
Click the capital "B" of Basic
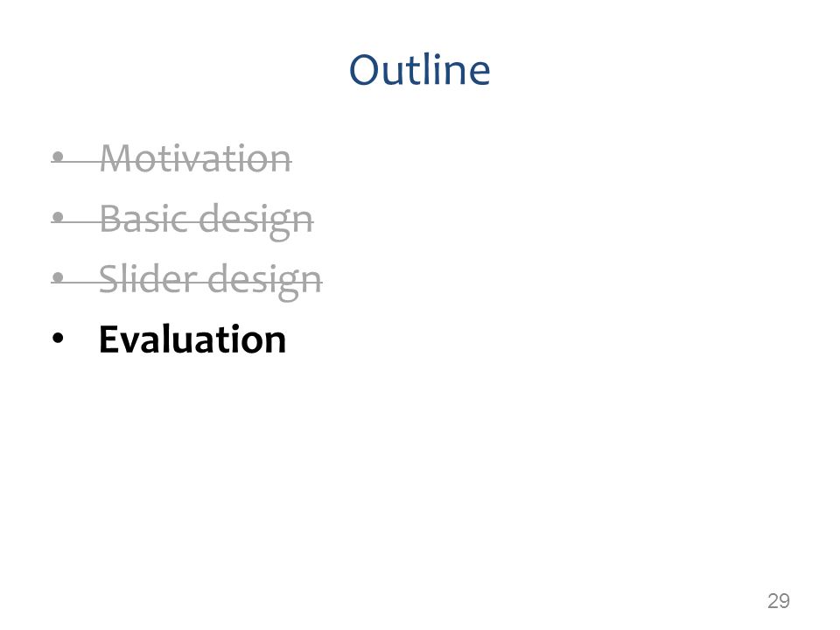(109, 219)
